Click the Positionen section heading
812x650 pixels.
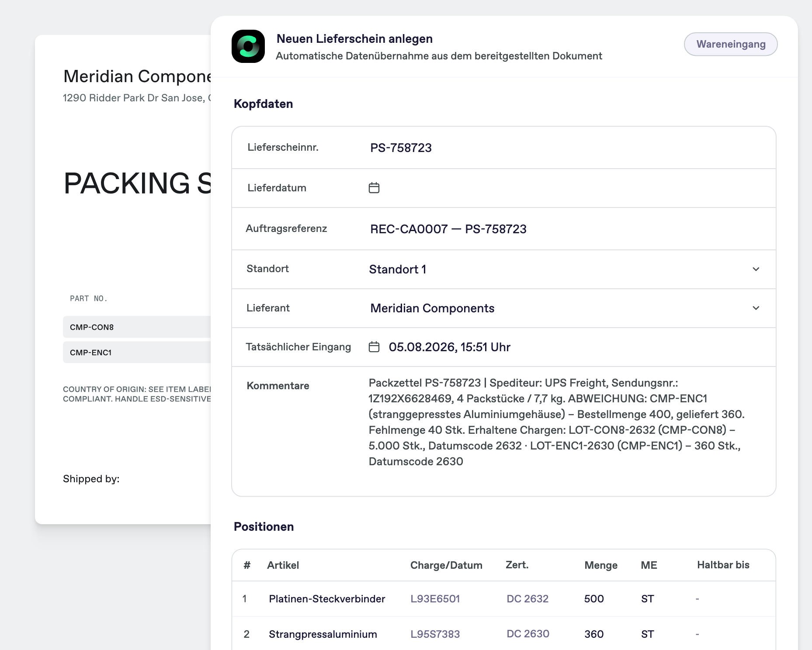(x=264, y=527)
